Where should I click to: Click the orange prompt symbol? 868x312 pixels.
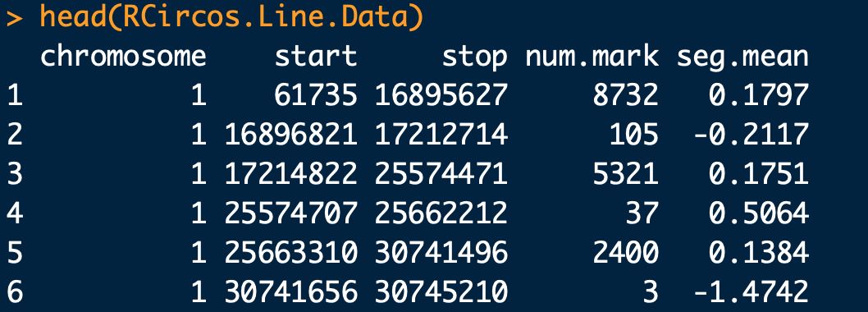15,18
